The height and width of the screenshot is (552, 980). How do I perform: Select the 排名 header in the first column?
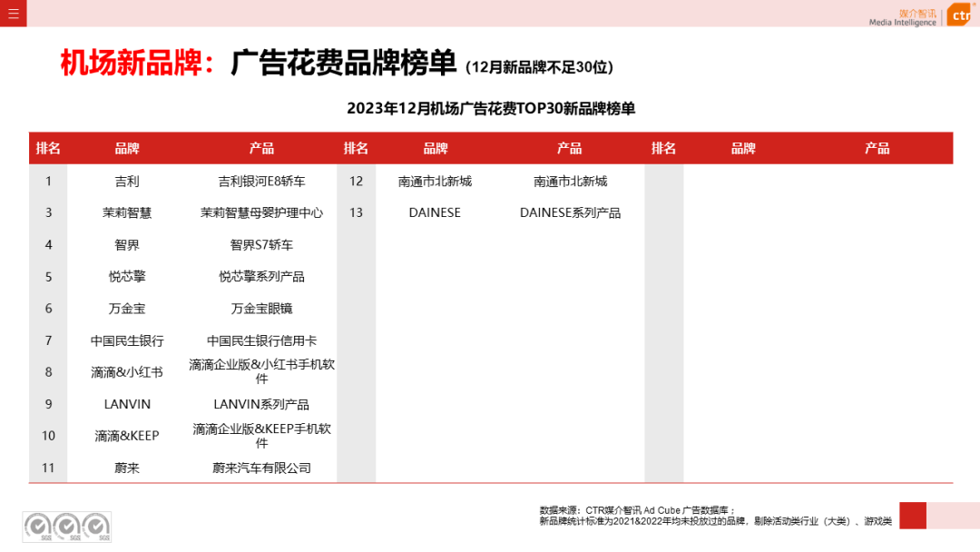coord(48,148)
